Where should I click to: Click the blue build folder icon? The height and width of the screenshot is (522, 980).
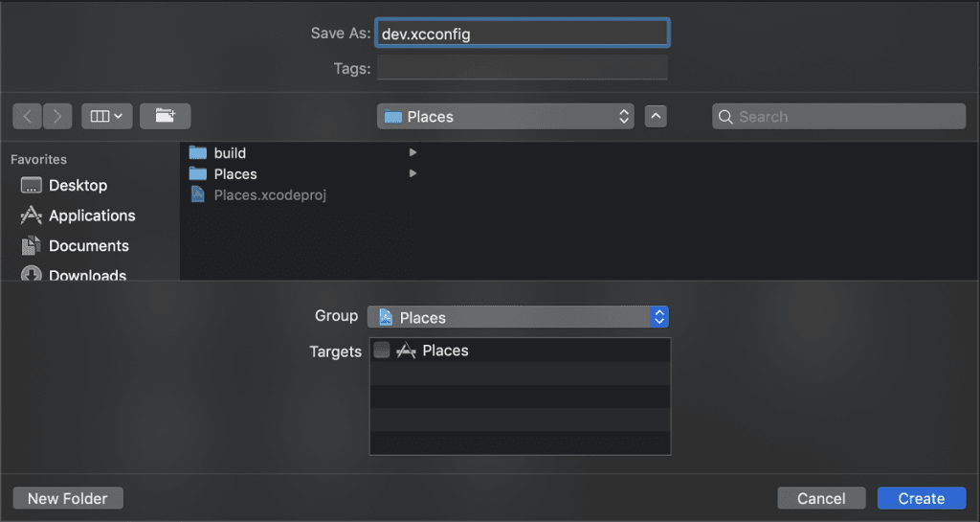click(x=197, y=152)
